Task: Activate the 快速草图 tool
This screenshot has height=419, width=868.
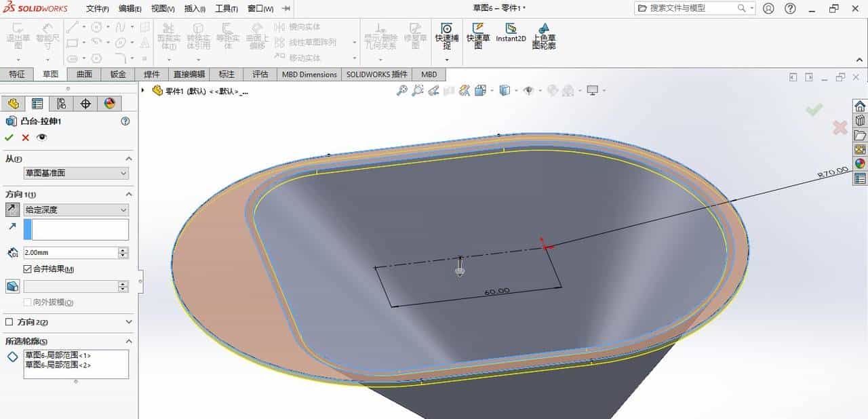Action: coord(477,37)
